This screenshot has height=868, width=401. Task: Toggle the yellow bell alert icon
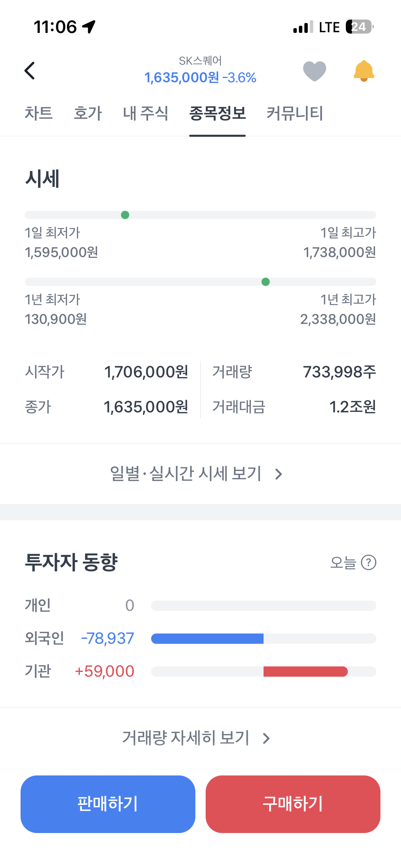(364, 71)
